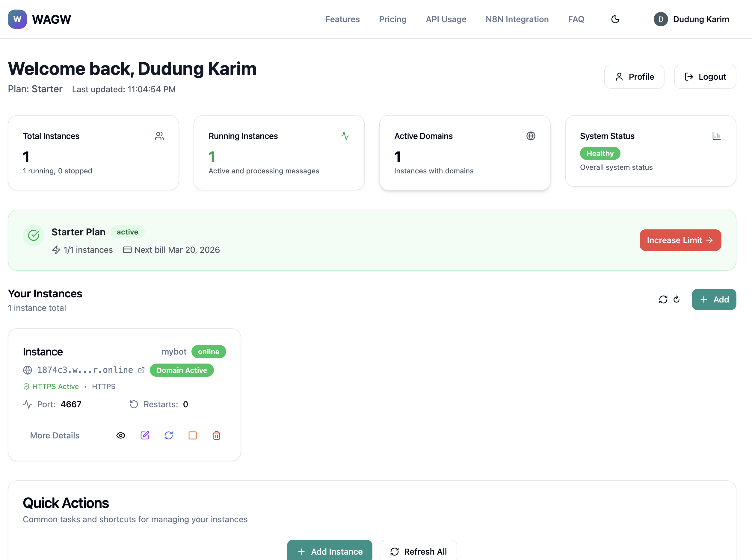This screenshot has height=560, width=752.
Task: Click the sync icon beside the Add button
Action: pos(663,299)
